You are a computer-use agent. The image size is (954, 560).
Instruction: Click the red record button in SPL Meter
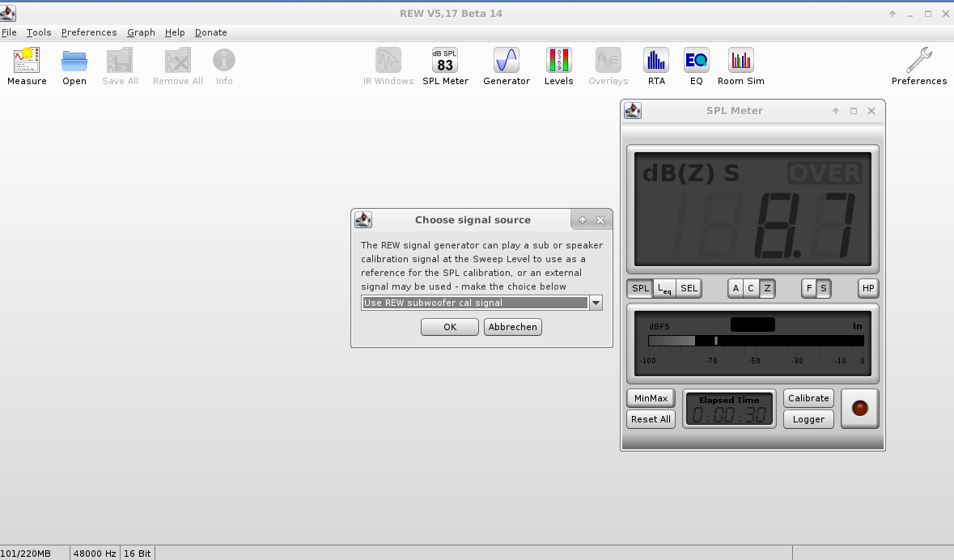(x=859, y=409)
